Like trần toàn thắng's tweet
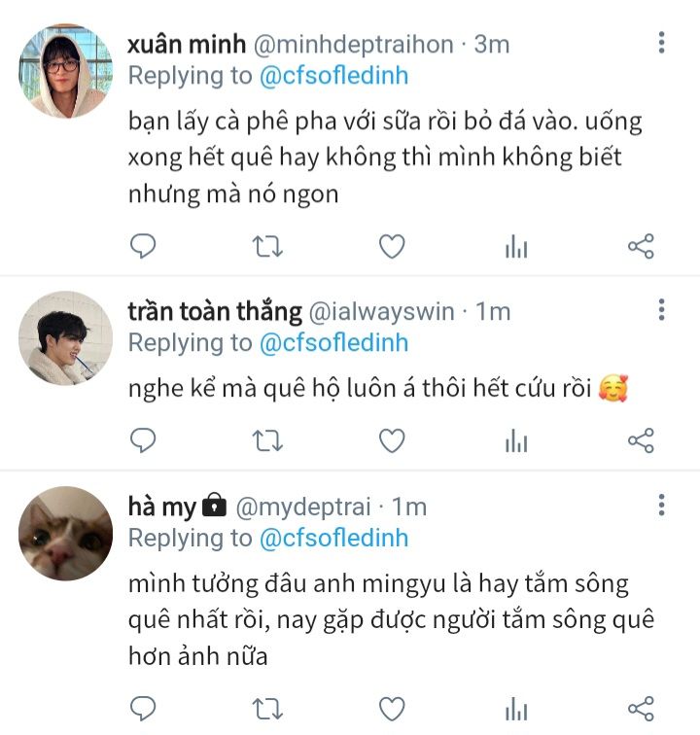 tap(391, 441)
